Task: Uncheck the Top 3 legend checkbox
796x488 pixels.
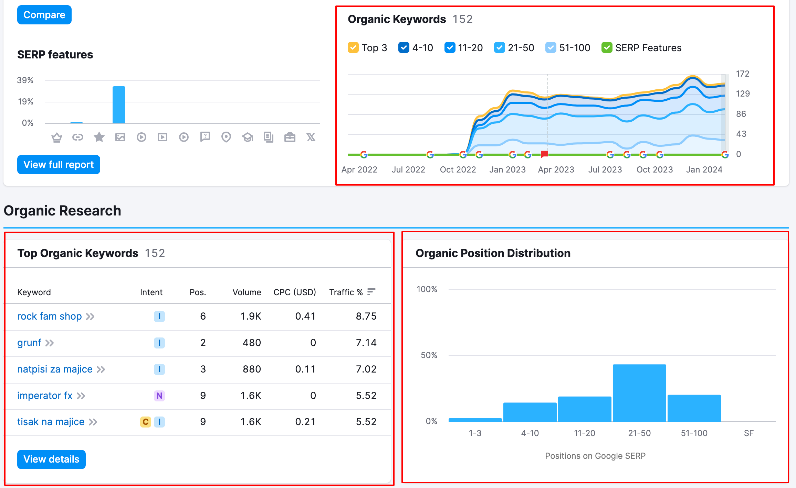Action: (x=353, y=47)
